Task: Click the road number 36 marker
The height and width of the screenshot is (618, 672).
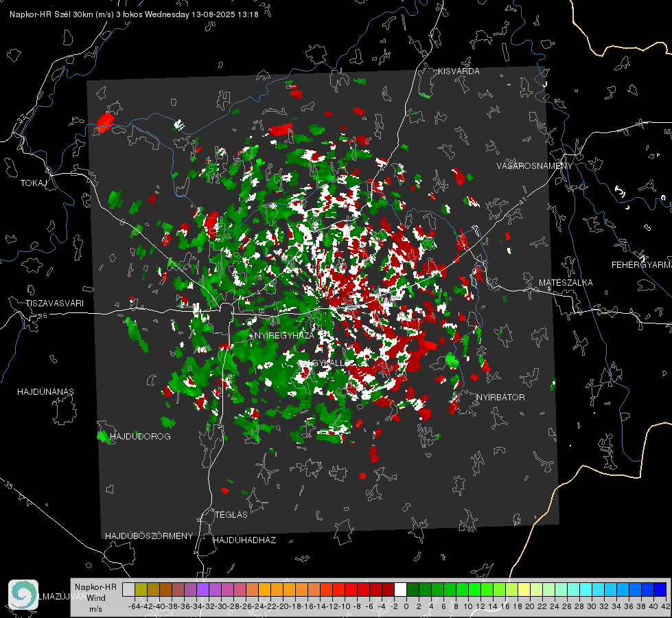Action: tap(43, 316)
